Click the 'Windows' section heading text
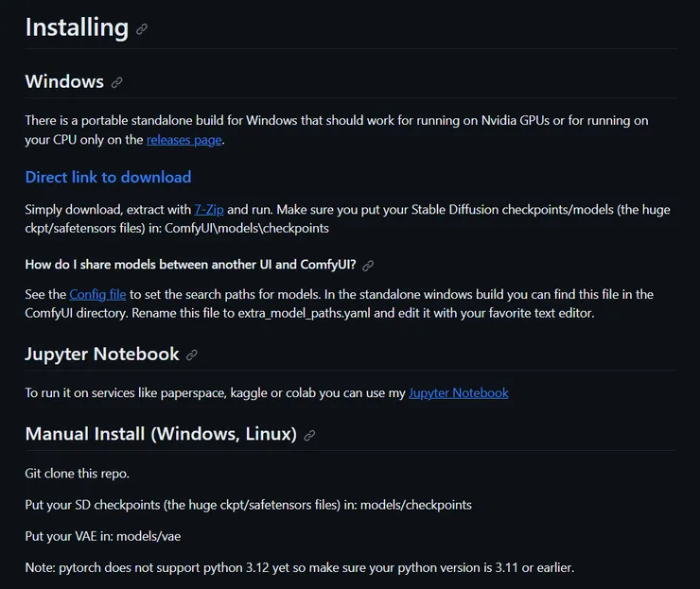Viewport: 700px width, 589px height. (x=64, y=81)
